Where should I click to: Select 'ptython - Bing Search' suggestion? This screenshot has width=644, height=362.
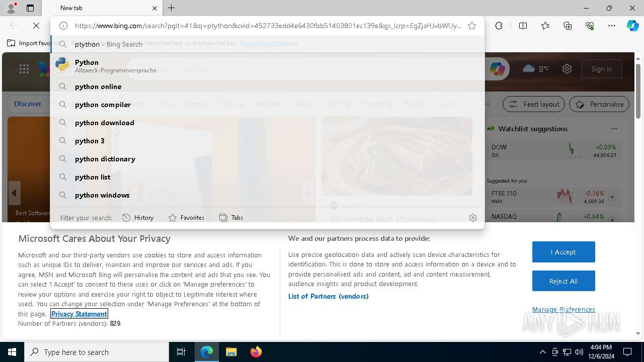(267, 44)
